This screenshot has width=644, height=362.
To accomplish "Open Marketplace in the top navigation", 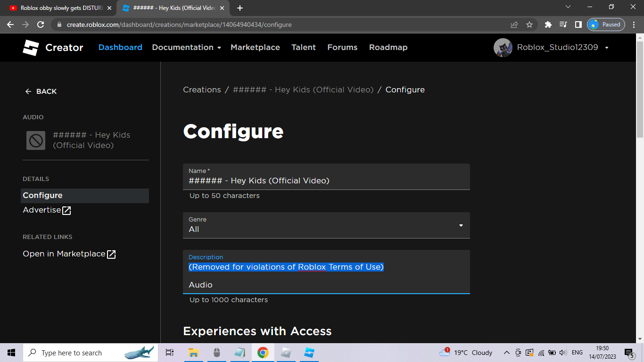I will [255, 48].
